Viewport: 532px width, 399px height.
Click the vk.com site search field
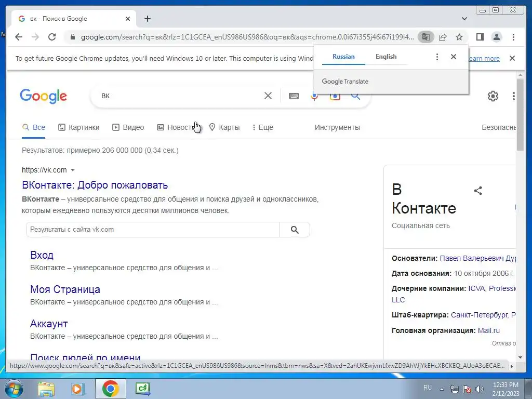click(153, 230)
